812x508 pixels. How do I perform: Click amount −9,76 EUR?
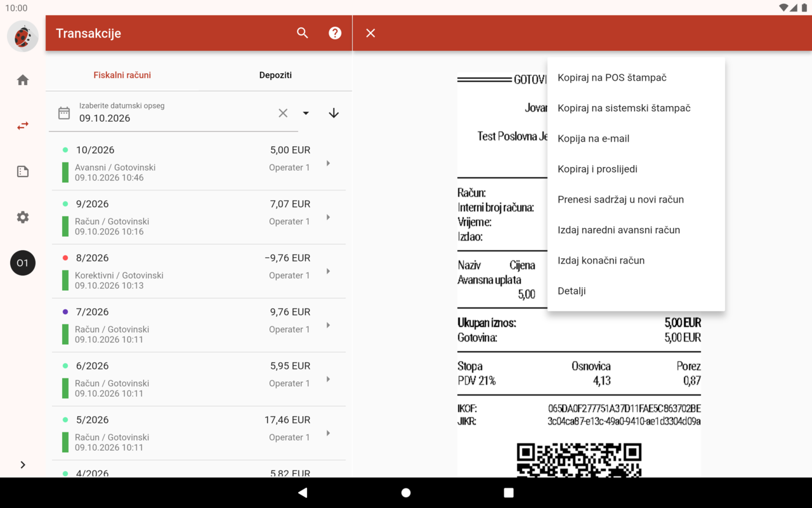click(x=287, y=258)
